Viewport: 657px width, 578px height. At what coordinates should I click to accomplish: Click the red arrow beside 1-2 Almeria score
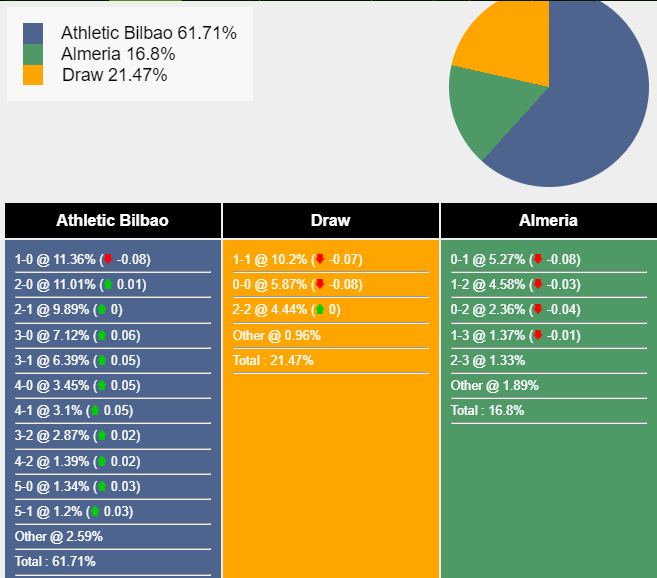pos(537,284)
